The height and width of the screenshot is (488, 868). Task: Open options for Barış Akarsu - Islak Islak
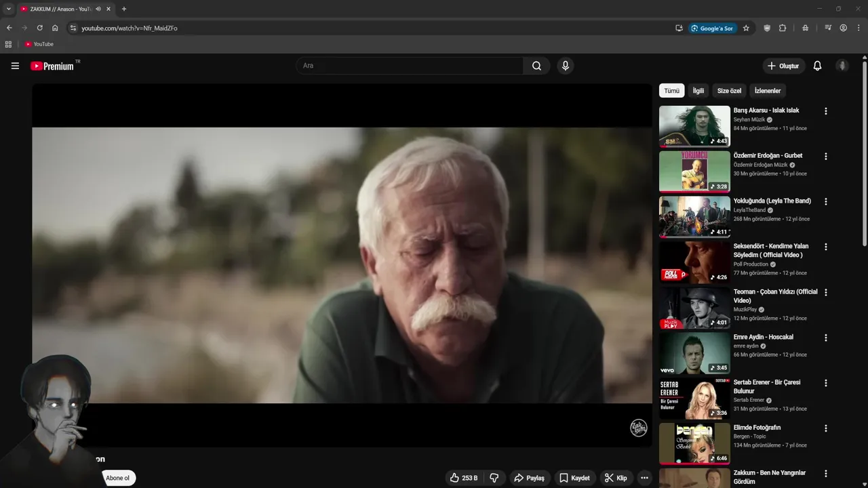[x=825, y=111]
